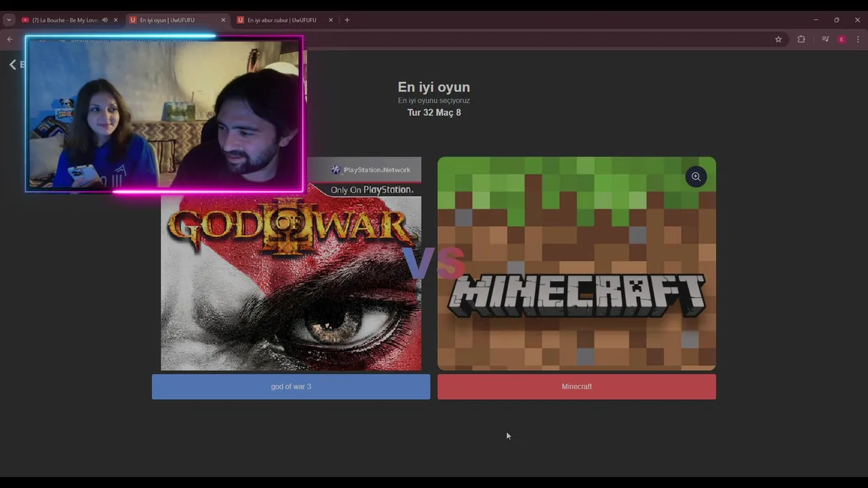Click the Minecraft cover image
The width and height of the screenshot is (868, 488).
(576, 264)
